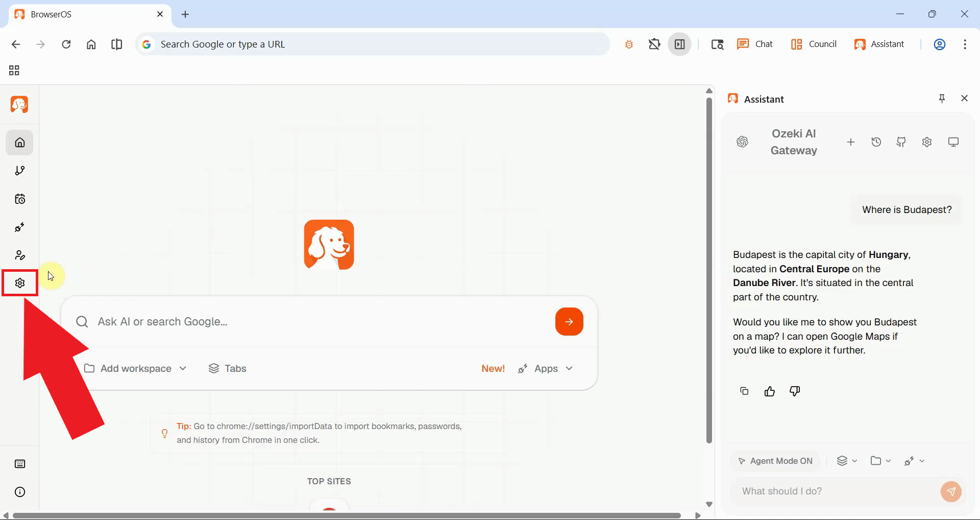Copy the assistant's Budapest response
980x520 pixels.
pyautogui.click(x=744, y=391)
